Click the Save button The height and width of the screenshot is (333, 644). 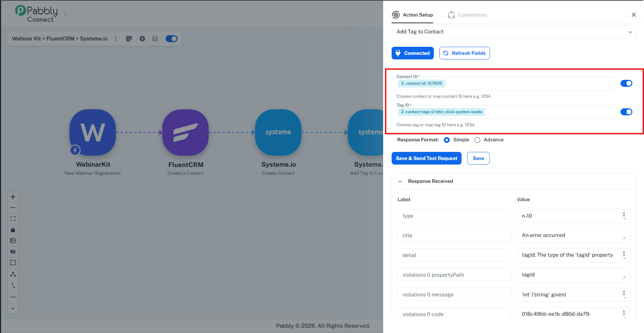coord(478,158)
